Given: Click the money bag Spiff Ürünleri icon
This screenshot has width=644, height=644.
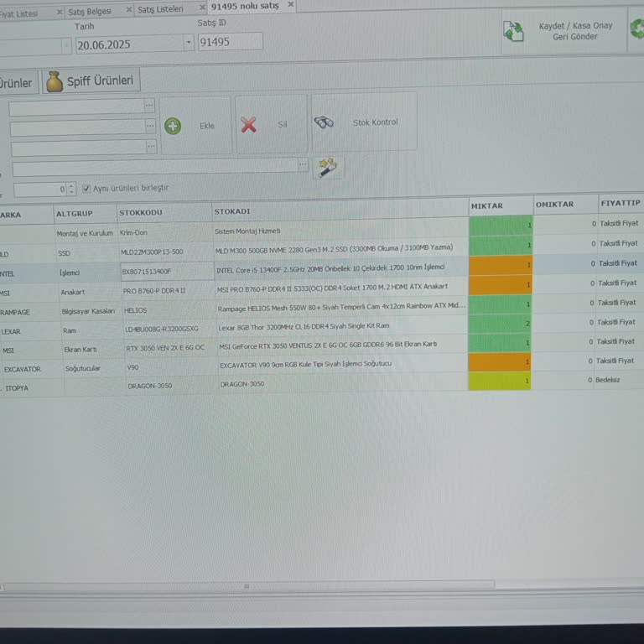Looking at the screenshot, I should coord(55,81).
